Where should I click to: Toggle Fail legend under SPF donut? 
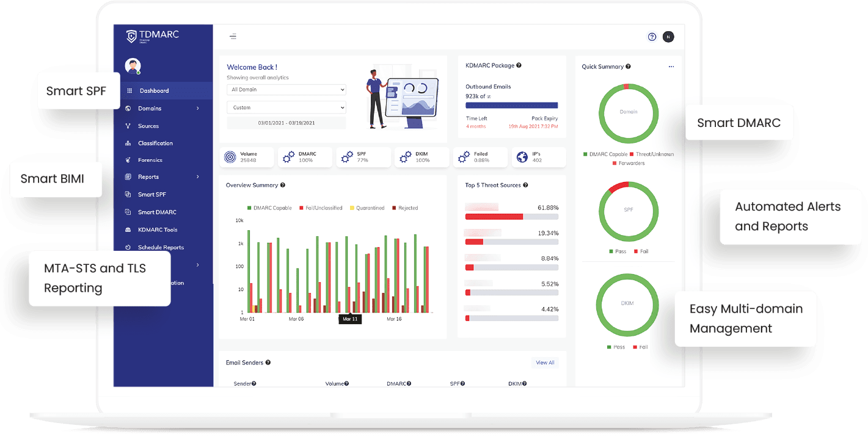(641, 251)
